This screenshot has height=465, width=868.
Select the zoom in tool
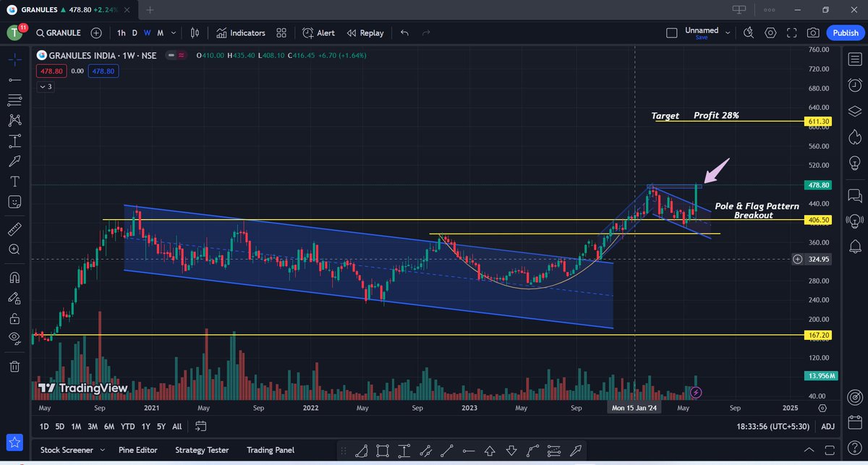click(14, 249)
